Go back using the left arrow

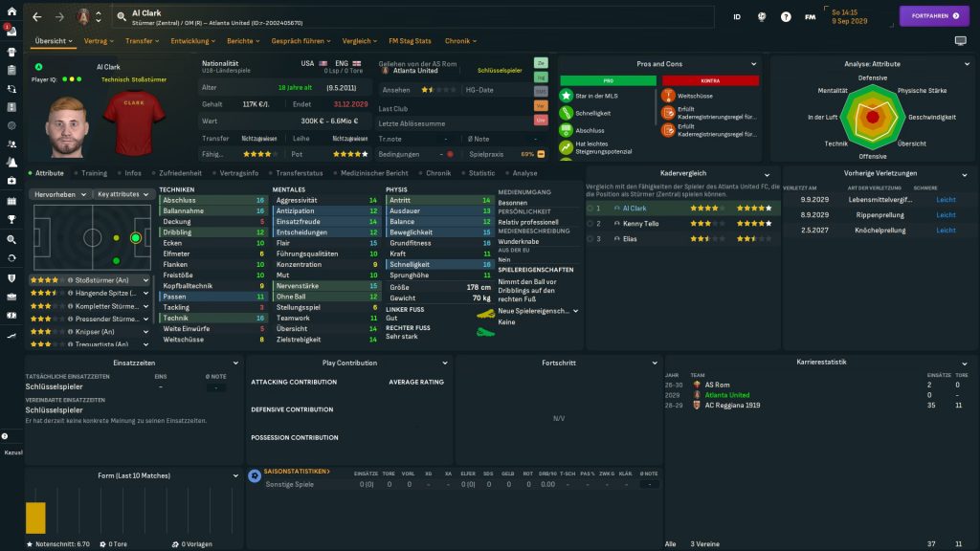point(36,17)
